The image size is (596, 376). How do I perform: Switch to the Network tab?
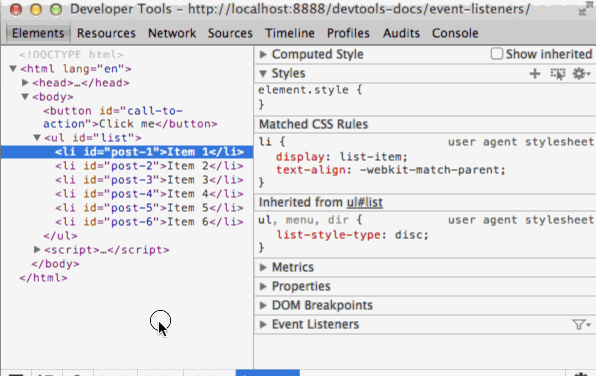coord(172,33)
